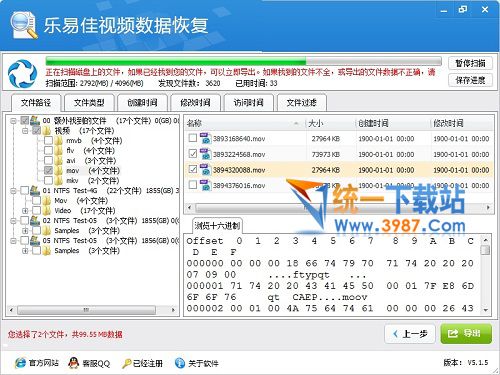Expand Samples under 05 NTFS Test-05
The width and height of the screenshot is (500, 375).
(x=25, y=251)
